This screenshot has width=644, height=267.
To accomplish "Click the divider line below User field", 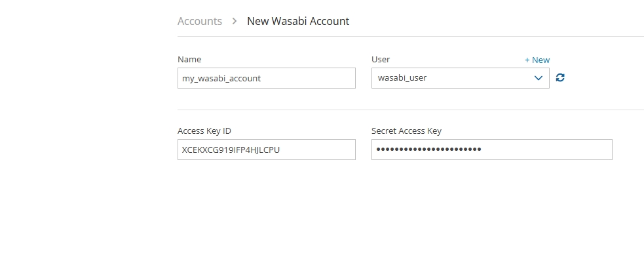I will point(410,110).
